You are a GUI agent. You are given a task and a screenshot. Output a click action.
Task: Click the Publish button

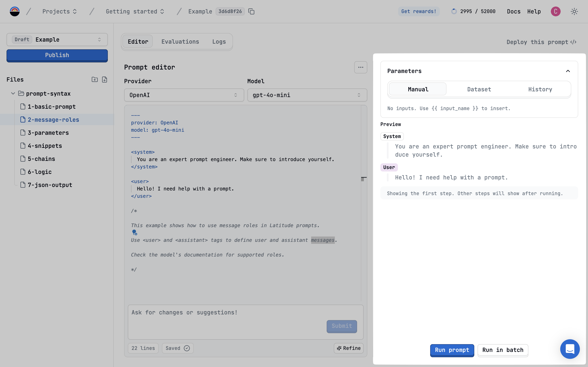point(57,55)
